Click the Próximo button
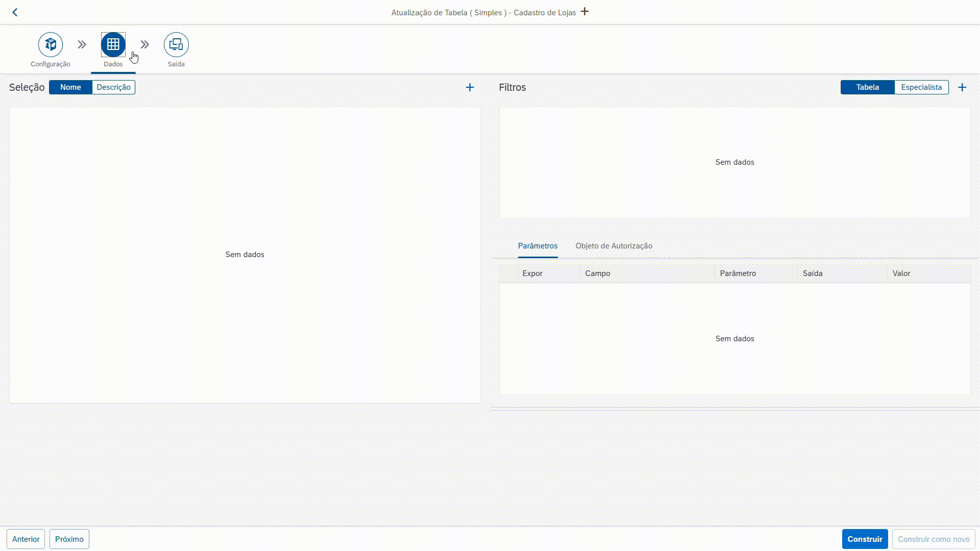Screen dimensions: 980x551 tap(69, 539)
